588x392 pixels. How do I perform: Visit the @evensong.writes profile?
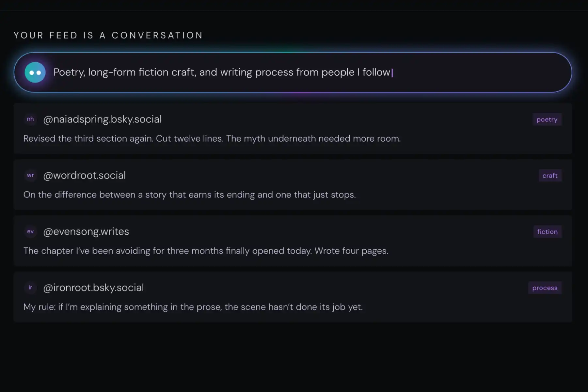tap(86, 231)
